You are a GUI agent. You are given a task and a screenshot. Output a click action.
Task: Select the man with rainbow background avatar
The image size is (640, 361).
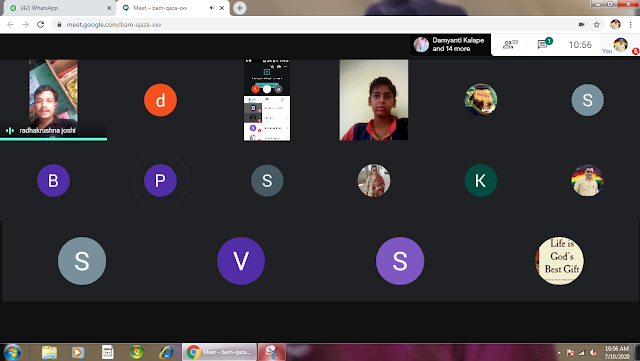coord(587,180)
